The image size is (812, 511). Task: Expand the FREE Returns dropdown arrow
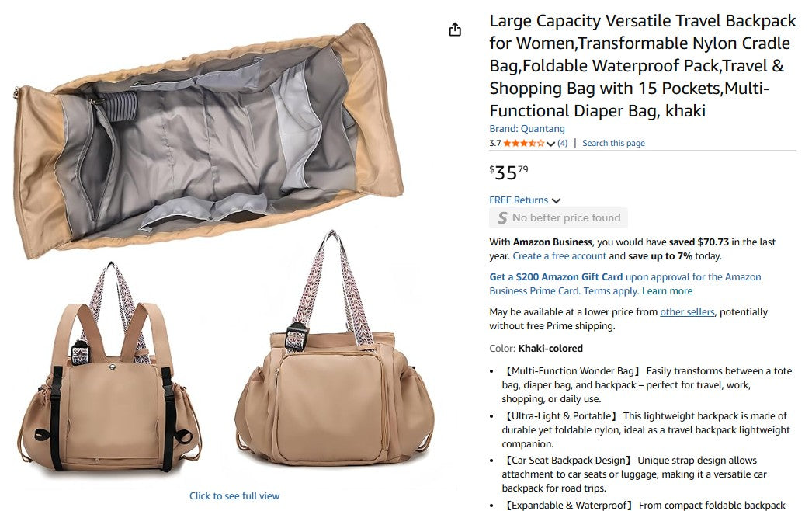click(556, 200)
